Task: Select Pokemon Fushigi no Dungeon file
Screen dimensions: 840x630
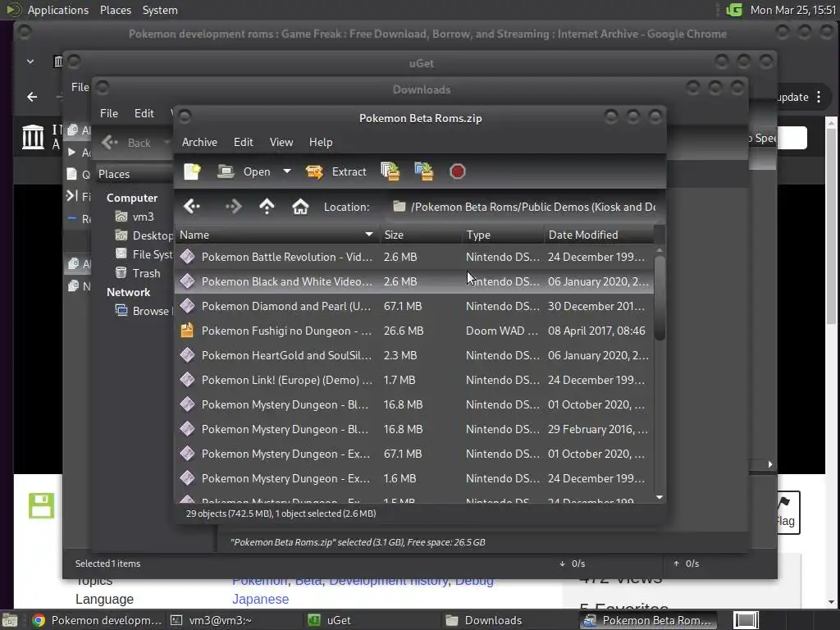Action: [x=414, y=331]
